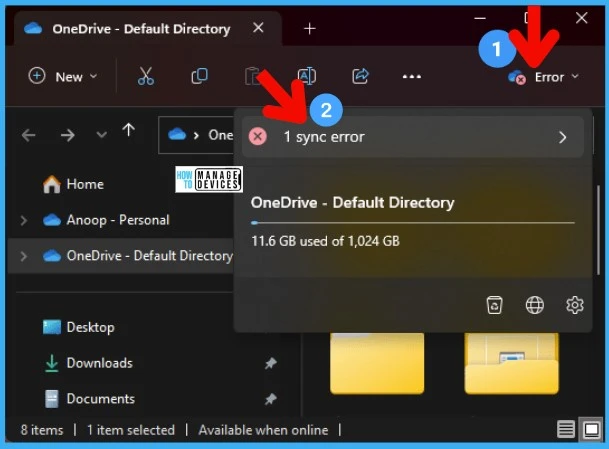Screen dimensions: 609x449
Task: Click the red sync error X icon
Action: tap(258, 137)
